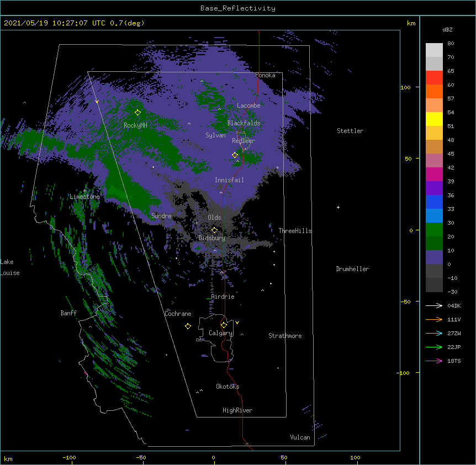Click the Sylvan label on the map
The height and width of the screenshot is (465, 476).
click(215, 135)
